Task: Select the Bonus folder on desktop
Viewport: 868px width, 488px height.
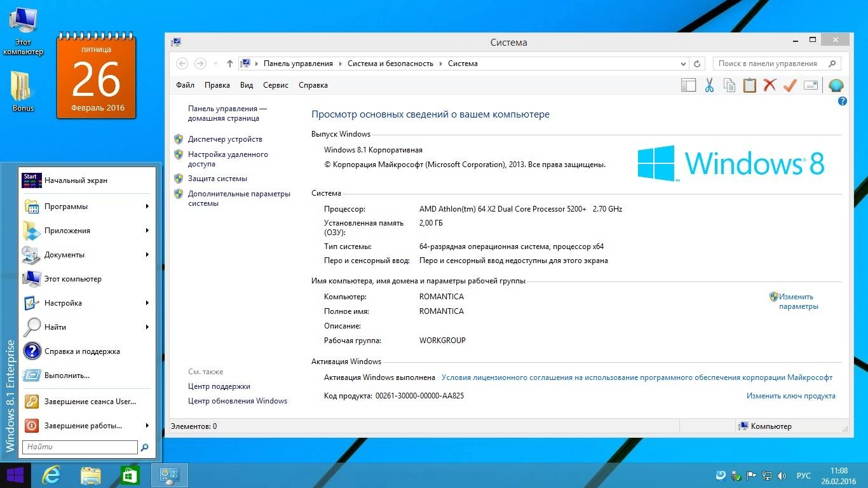Action: click(x=23, y=91)
